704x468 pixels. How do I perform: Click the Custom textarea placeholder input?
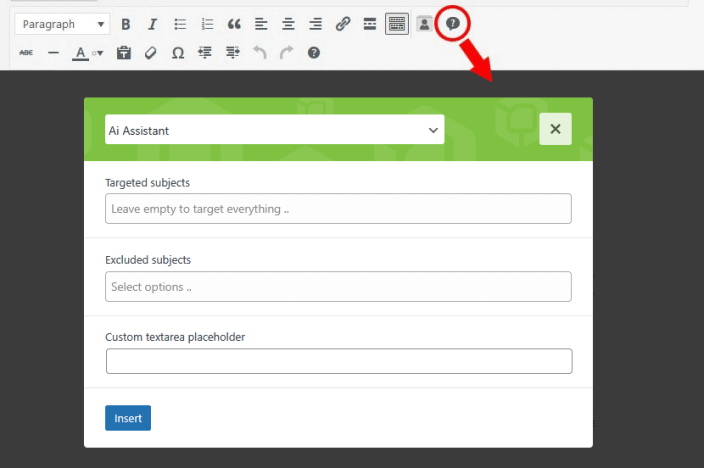pyautogui.click(x=339, y=361)
